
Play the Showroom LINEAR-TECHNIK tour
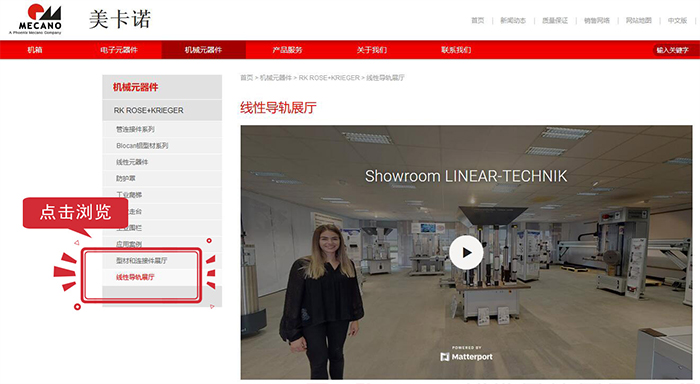point(466,252)
